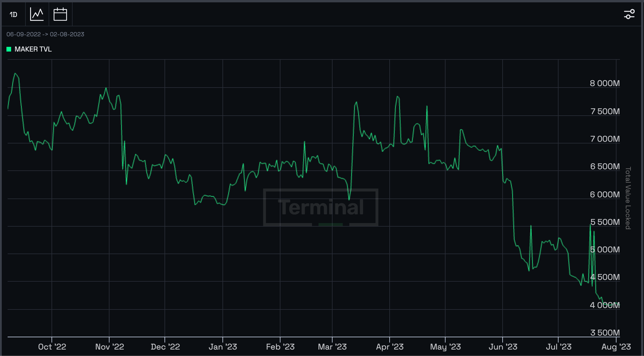Click the Dec '22 axis label

165,347
